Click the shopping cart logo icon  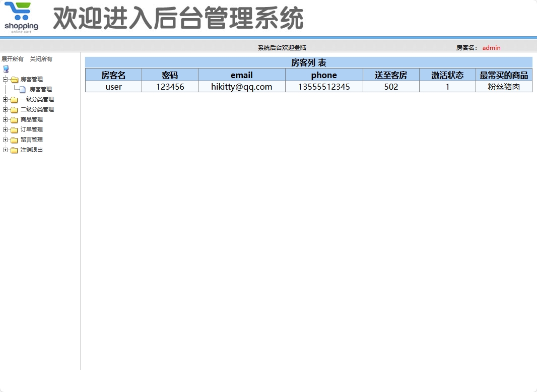tap(21, 14)
